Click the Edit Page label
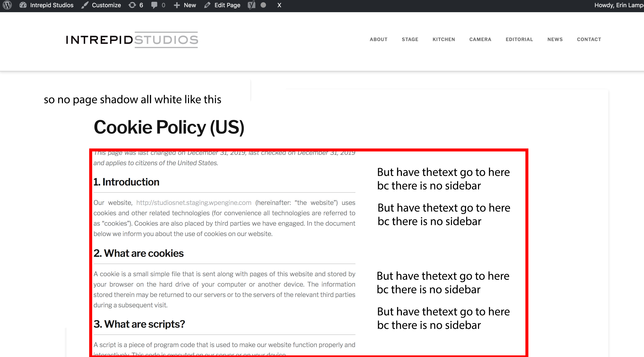 (227, 5)
